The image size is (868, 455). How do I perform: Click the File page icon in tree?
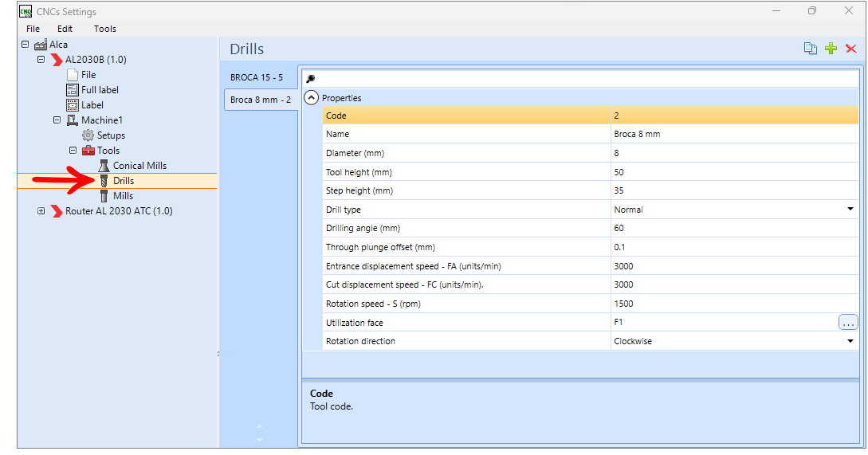click(x=73, y=75)
